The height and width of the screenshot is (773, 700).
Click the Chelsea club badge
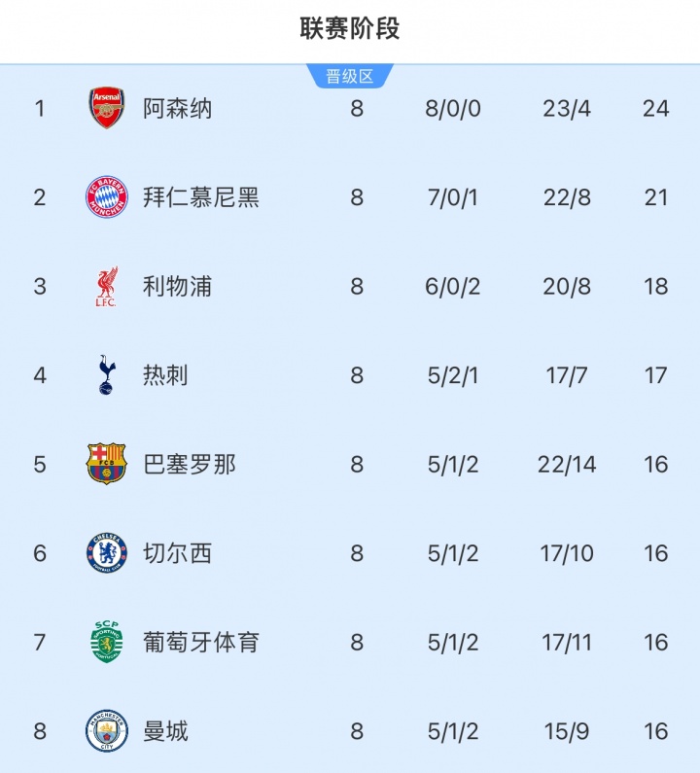(x=107, y=553)
